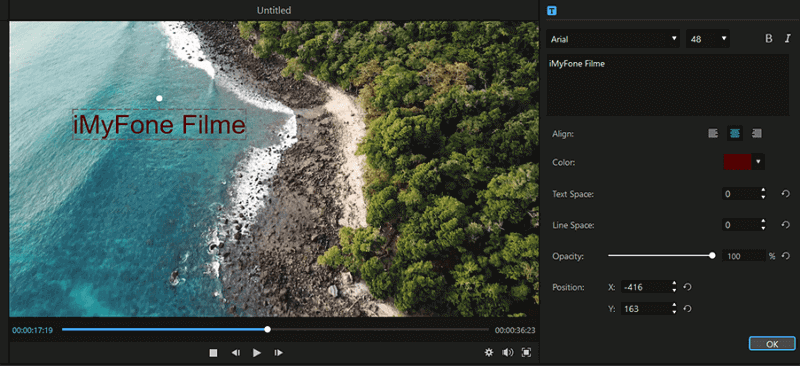Decrease Line Space with down arrow
Image resolution: width=800 pixels, height=366 pixels.
(763, 228)
